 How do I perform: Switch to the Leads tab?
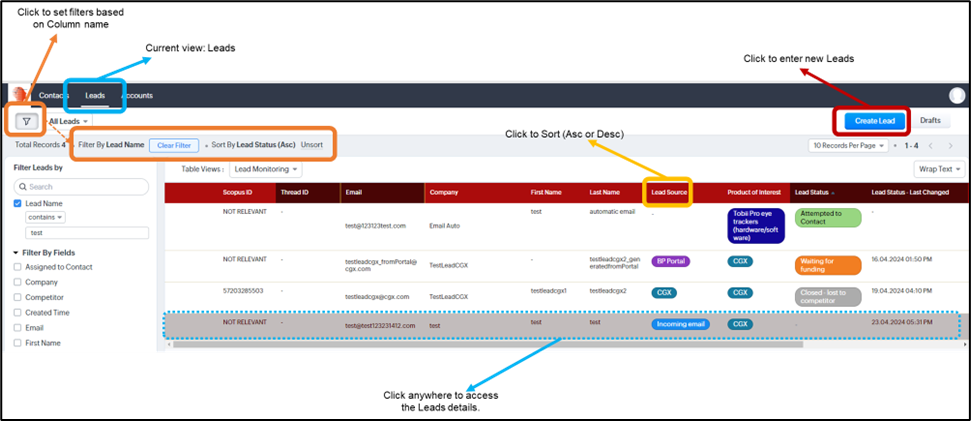point(95,95)
